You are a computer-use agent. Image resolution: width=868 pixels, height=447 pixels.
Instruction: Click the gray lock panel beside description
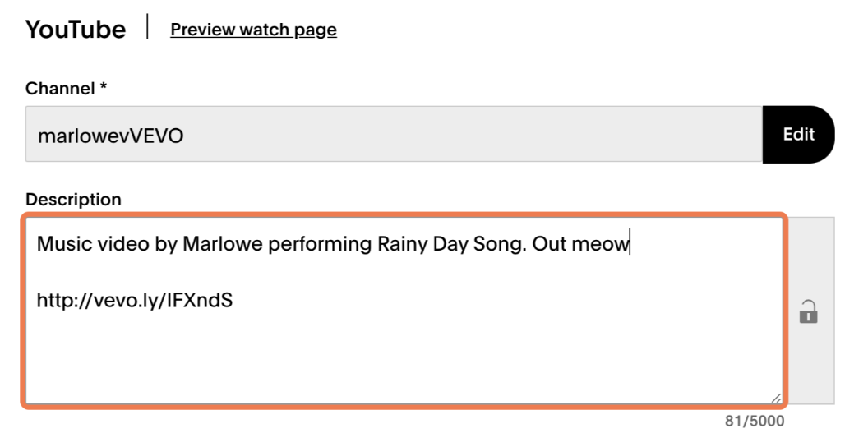811,311
